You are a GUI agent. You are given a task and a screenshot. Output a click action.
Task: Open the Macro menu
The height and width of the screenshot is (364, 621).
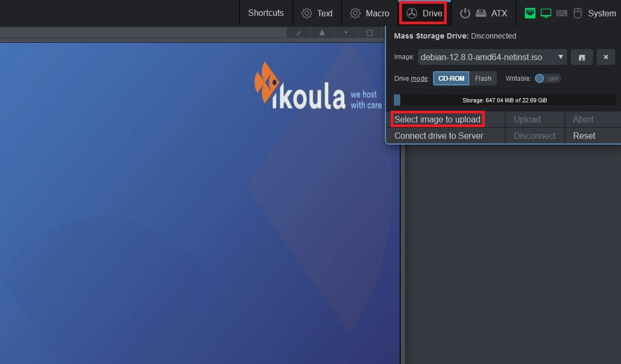coord(370,13)
